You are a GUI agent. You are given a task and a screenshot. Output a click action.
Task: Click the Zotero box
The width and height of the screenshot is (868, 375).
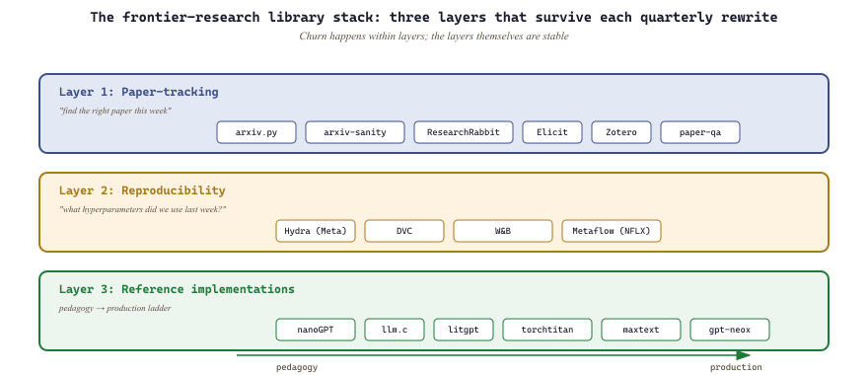pyautogui.click(x=621, y=132)
